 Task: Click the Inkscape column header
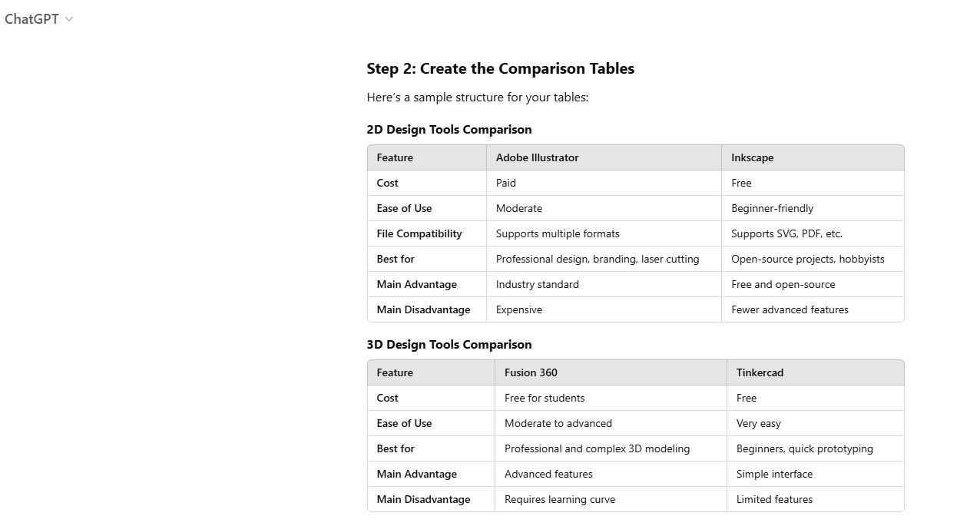(x=752, y=157)
